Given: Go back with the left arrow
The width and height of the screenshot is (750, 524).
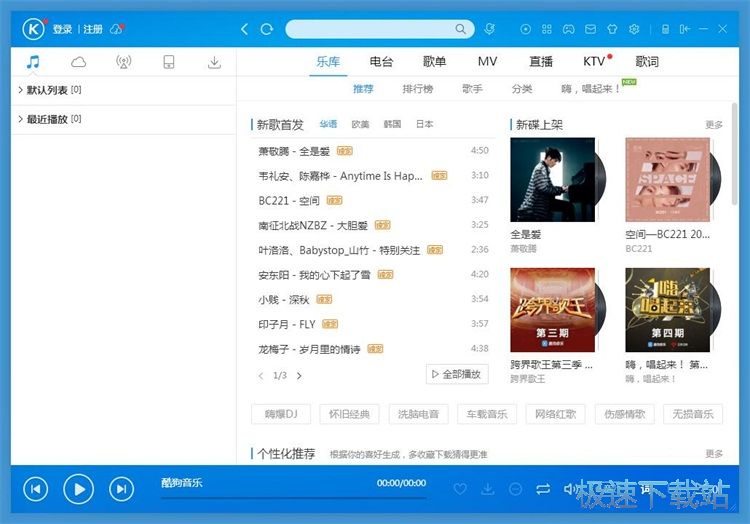Looking at the screenshot, I should coord(244,29).
